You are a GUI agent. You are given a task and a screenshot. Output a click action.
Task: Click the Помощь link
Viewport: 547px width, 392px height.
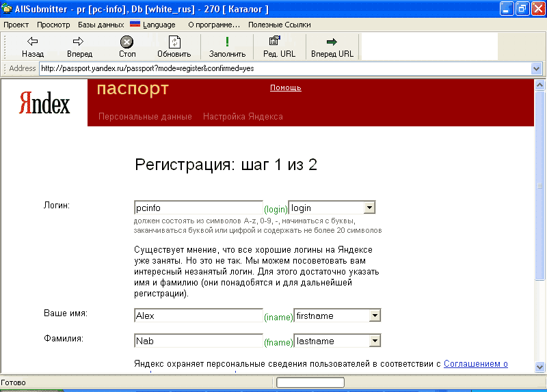285,88
